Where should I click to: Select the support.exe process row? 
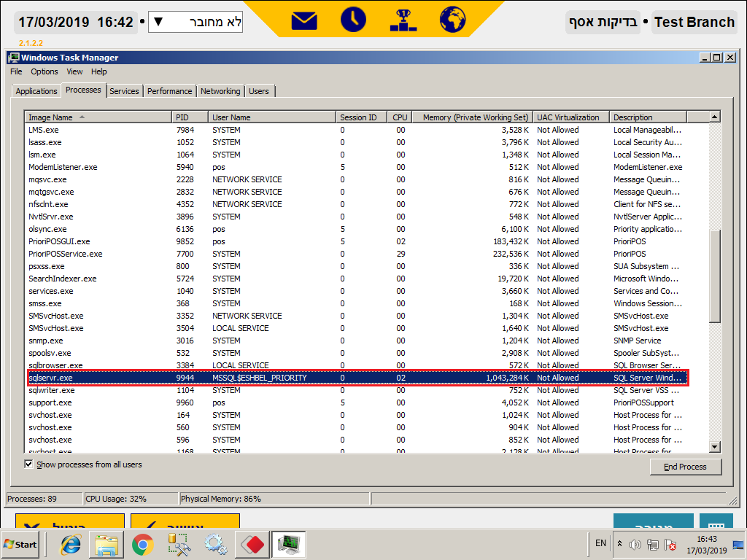(x=356, y=402)
